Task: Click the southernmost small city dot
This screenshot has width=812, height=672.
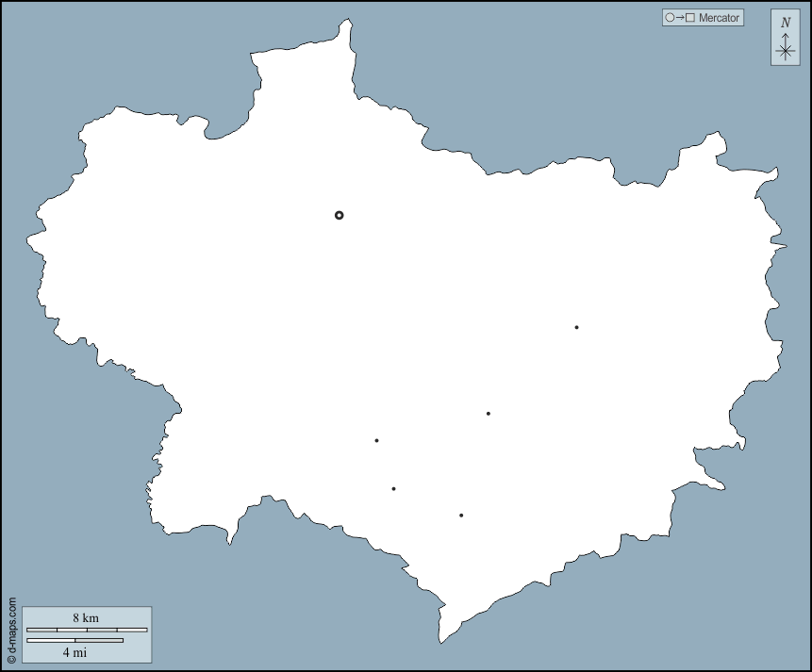Action: pyautogui.click(x=461, y=515)
